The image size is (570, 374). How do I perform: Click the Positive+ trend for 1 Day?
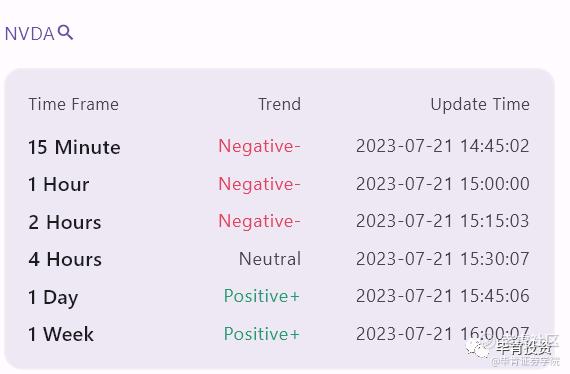262,296
